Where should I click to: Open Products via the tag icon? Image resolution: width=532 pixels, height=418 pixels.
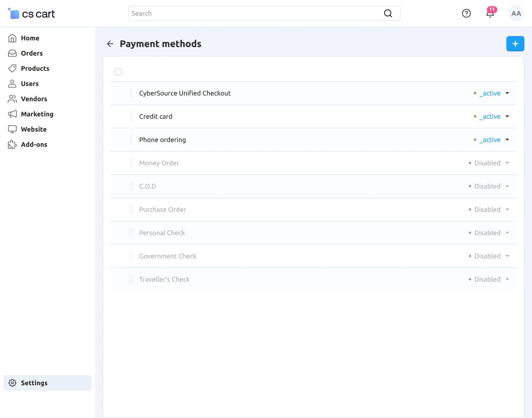(x=13, y=69)
